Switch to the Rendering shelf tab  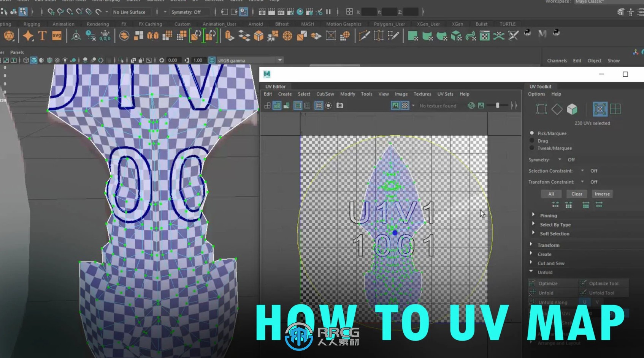click(x=98, y=24)
